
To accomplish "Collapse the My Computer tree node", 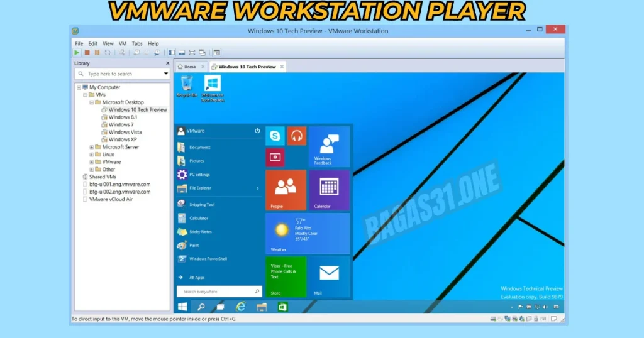I will coord(79,87).
